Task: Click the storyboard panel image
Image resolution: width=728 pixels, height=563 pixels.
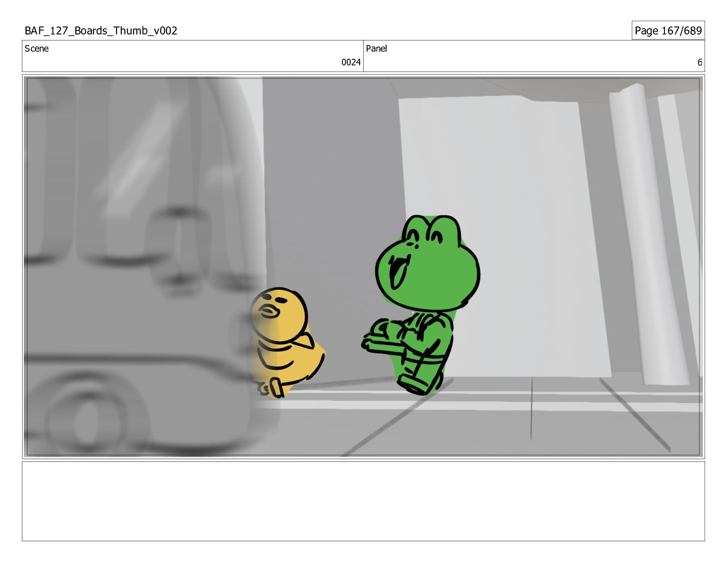Action: pyautogui.click(x=363, y=267)
